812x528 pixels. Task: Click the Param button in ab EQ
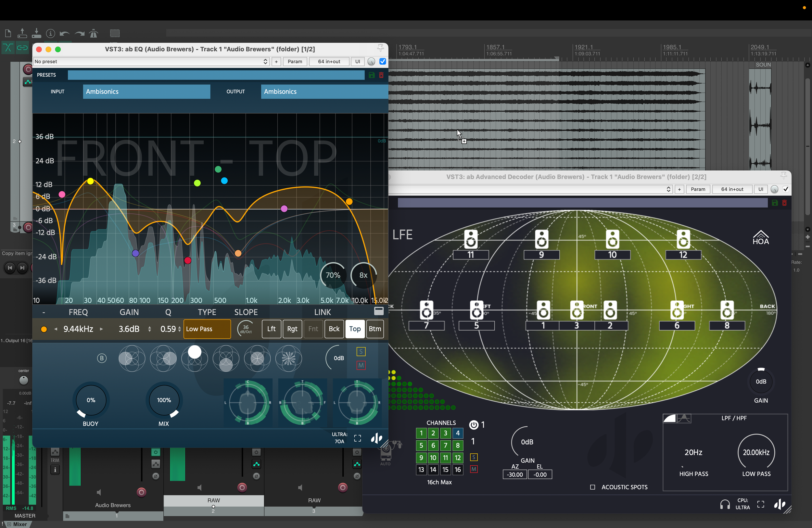pyautogui.click(x=295, y=61)
